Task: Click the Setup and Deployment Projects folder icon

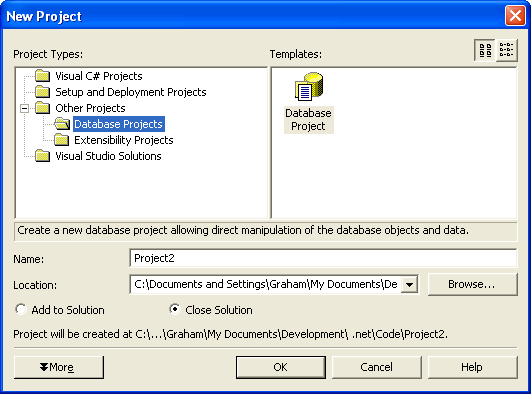Action: pos(43,92)
